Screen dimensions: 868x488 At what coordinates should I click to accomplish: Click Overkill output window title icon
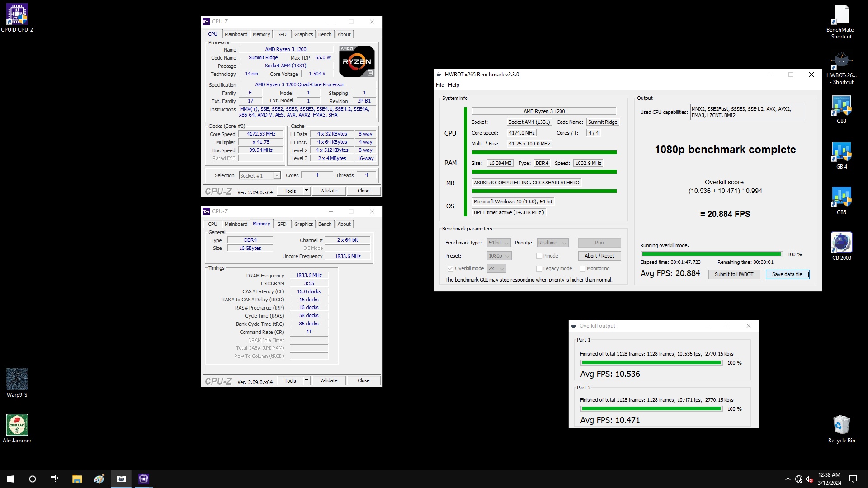click(574, 326)
